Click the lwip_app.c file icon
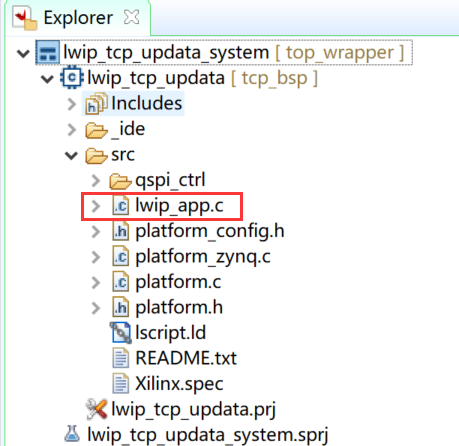The width and height of the screenshot is (459, 446). click(120, 206)
